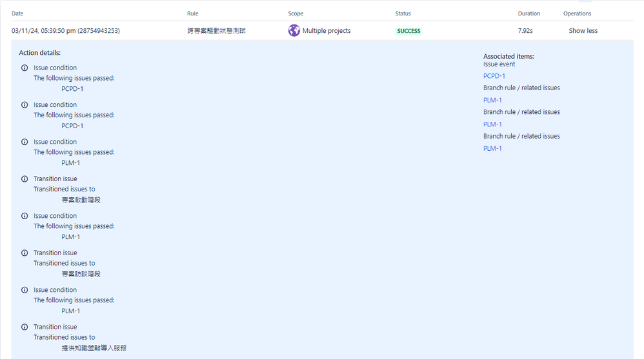The height and width of the screenshot is (359, 644).
Task: Click info icon beside the topmost Issue condition
Action: pyautogui.click(x=25, y=68)
